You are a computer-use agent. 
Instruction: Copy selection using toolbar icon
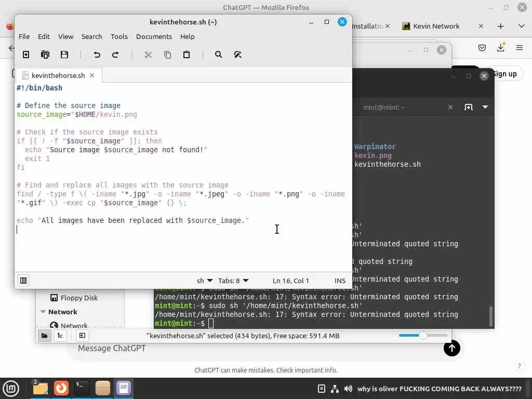[167, 55]
